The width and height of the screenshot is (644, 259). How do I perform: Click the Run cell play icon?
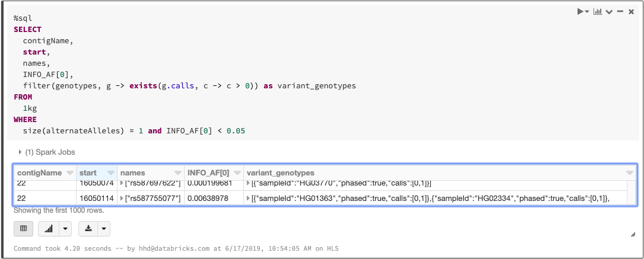pyautogui.click(x=582, y=12)
